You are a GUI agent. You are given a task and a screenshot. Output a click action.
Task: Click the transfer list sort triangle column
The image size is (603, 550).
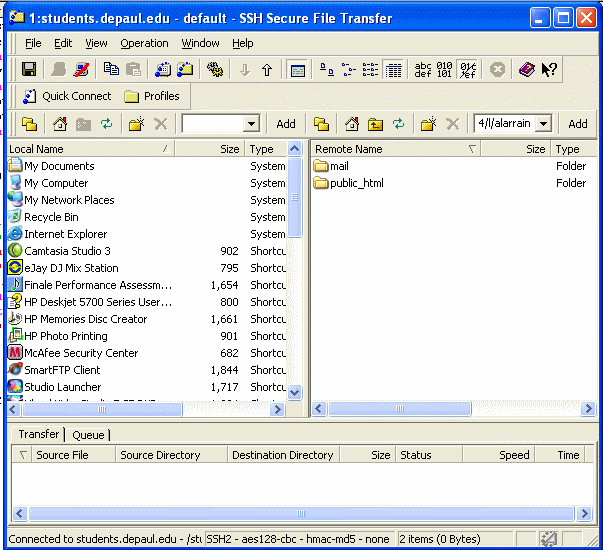[23, 455]
